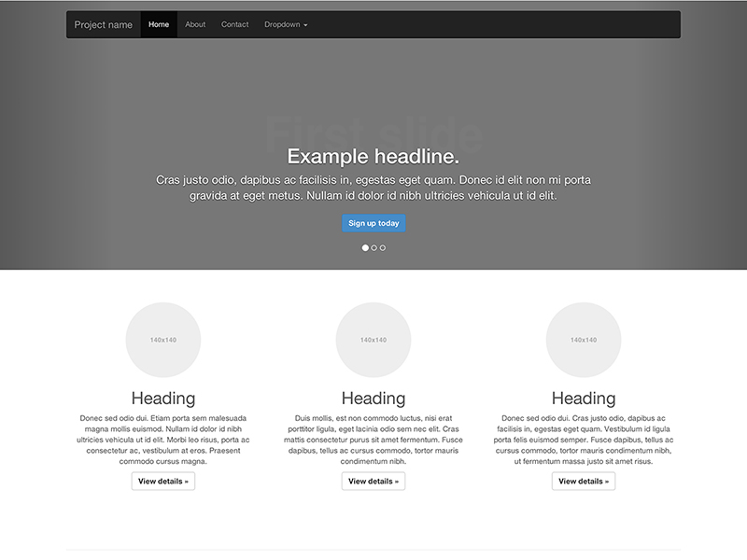This screenshot has width=747, height=560.
Task: Click the left column Heading title
Action: (x=163, y=398)
